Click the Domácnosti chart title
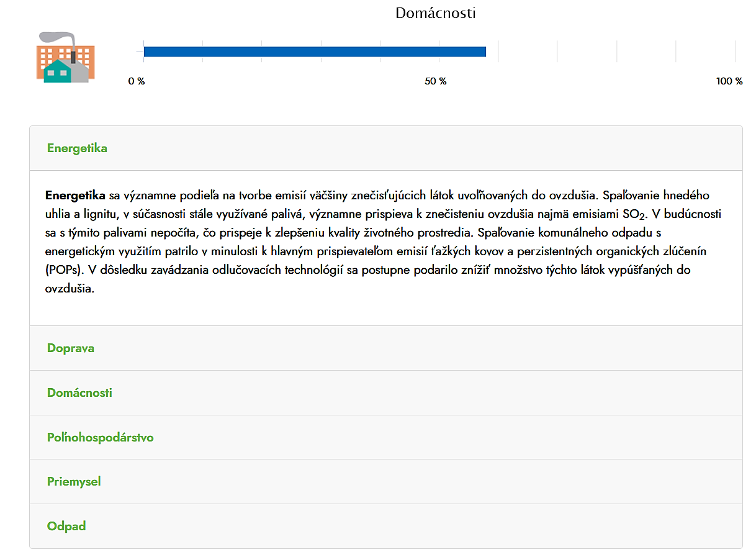The image size is (756, 552). point(436,13)
